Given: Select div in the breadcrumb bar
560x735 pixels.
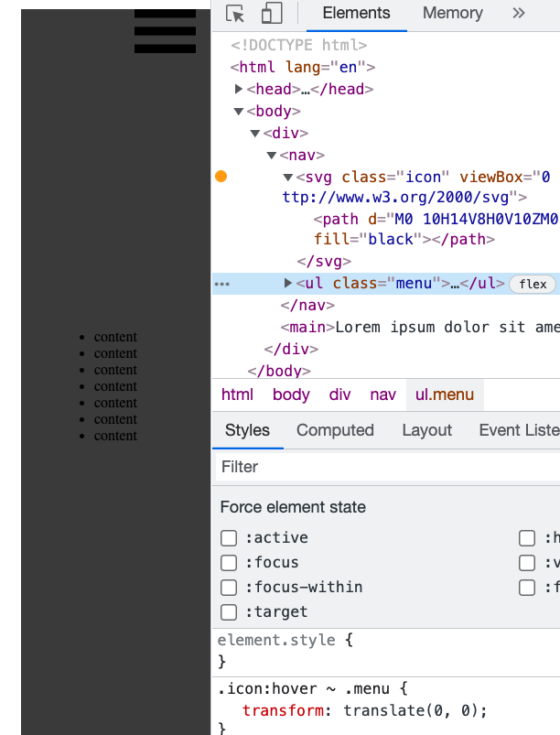Looking at the screenshot, I should click(x=339, y=395).
